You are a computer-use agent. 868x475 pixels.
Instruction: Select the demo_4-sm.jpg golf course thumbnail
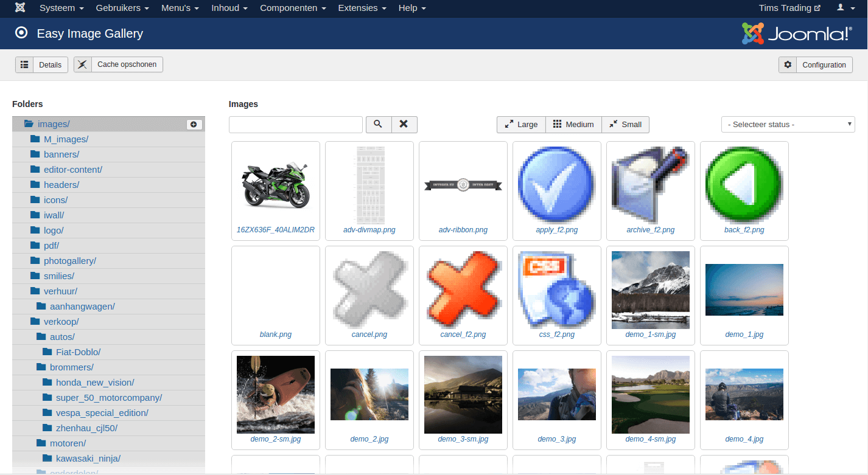(651, 395)
